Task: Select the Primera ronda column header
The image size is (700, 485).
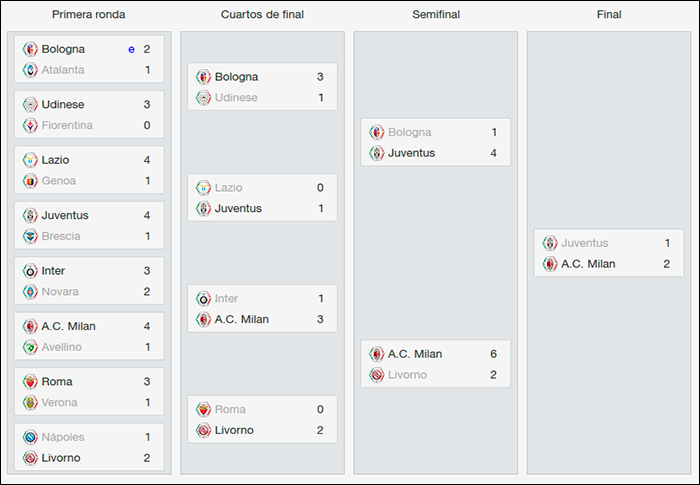Action: click(x=88, y=14)
